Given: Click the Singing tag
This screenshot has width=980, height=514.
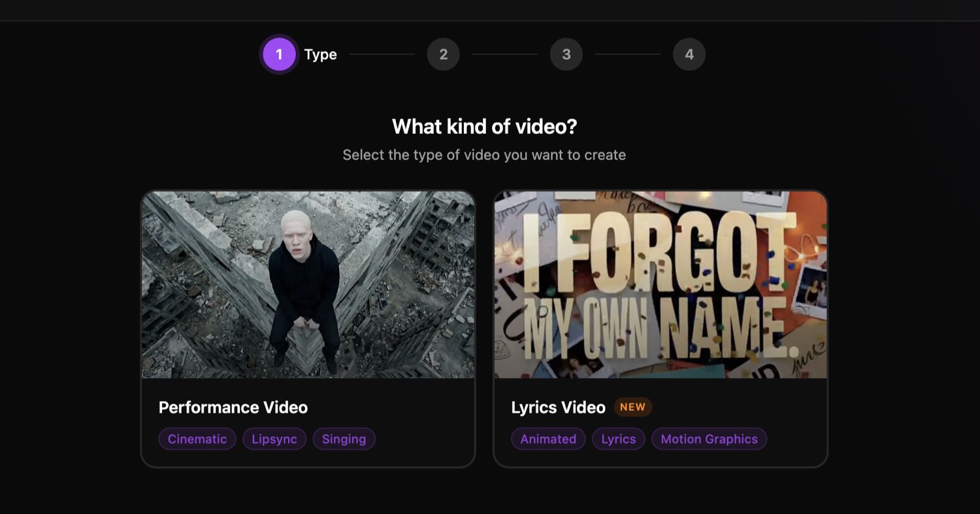Looking at the screenshot, I should click(x=344, y=439).
